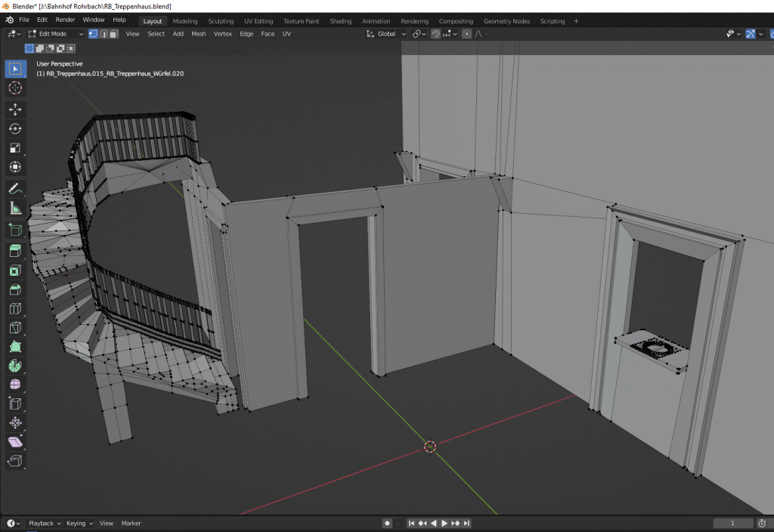Toggle proportional editing
The width and height of the screenshot is (774, 532).
pos(467,34)
